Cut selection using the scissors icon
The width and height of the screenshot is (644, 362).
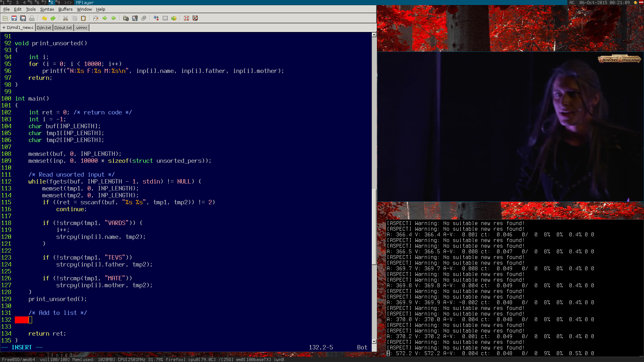(65, 18)
